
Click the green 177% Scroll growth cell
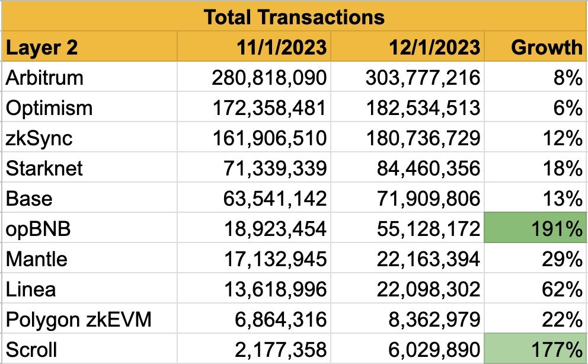(x=534, y=349)
